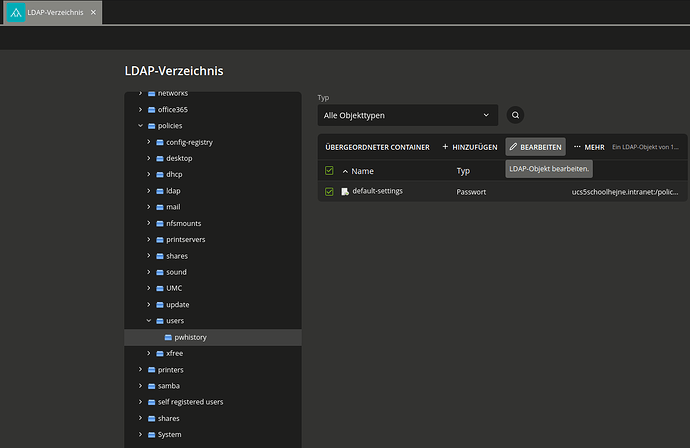Image resolution: width=690 pixels, height=448 pixels.
Task: Click the ucs5schoolhejne.intranet path cell
Action: pos(625,192)
